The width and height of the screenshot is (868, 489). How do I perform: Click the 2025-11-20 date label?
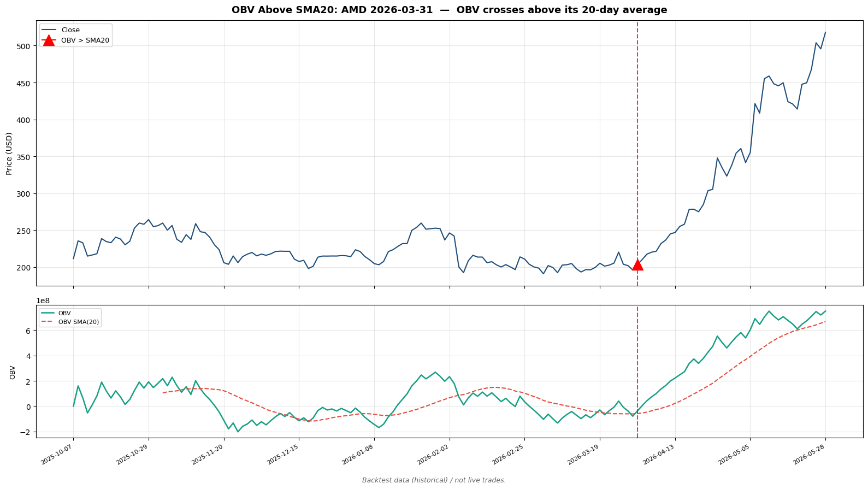208,455
